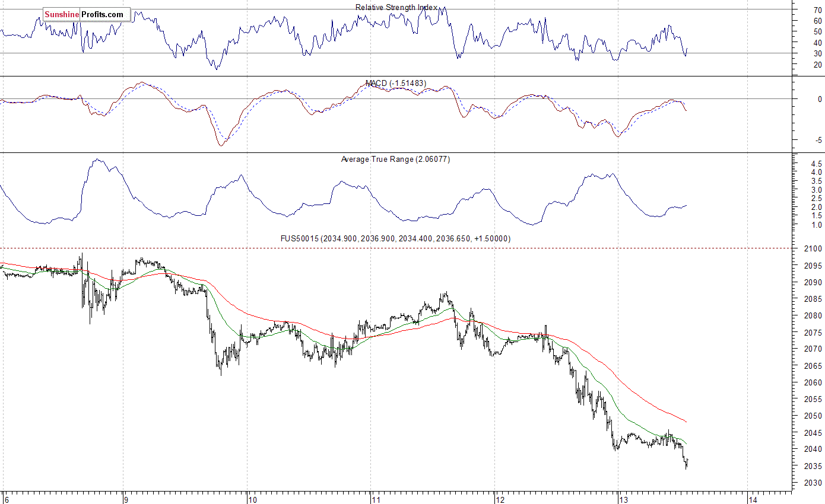
Task: Click the RSI axis value 60
Action: [x=817, y=21]
